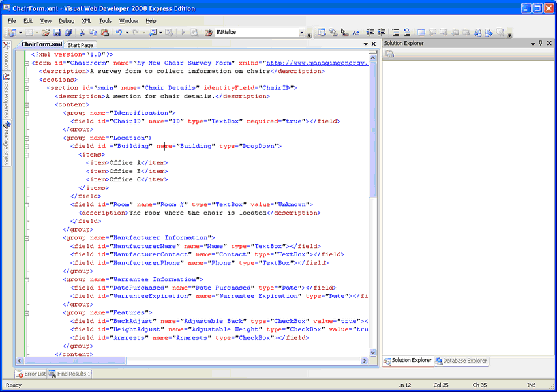This screenshot has height=392, width=557.
Task: Switch to the Database Explorer tab
Action: [x=461, y=361]
